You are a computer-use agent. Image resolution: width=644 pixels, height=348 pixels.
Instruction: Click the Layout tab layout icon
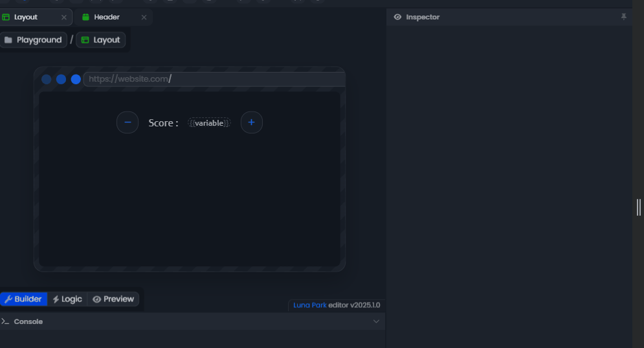coord(6,17)
